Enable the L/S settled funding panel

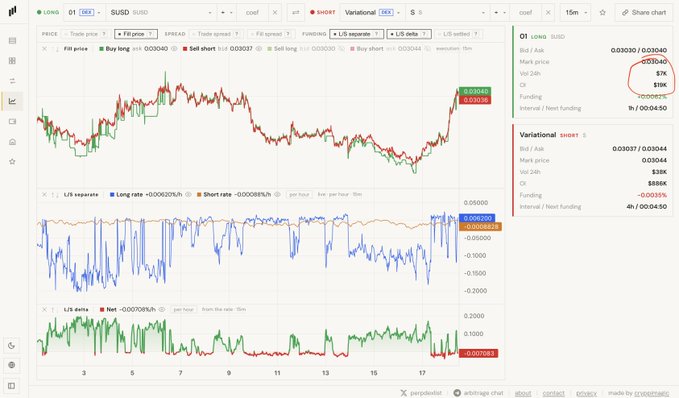[459, 34]
